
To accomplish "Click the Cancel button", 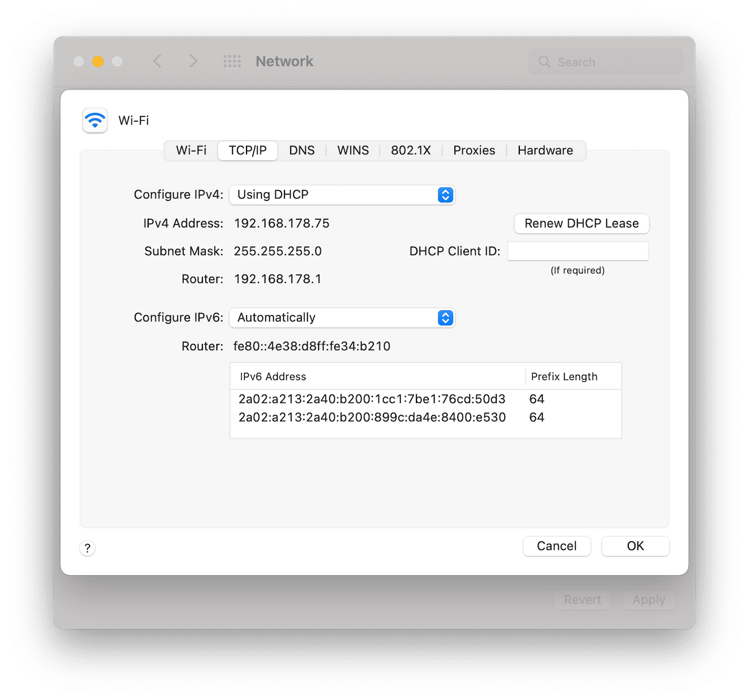I will click(556, 546).
